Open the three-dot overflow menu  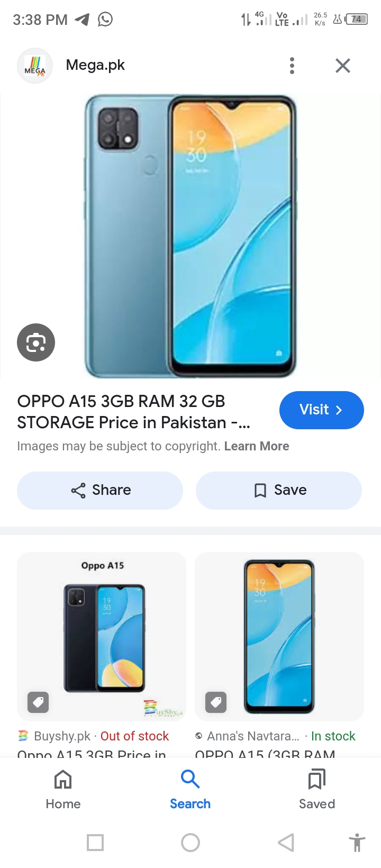(x=292, y=66)
